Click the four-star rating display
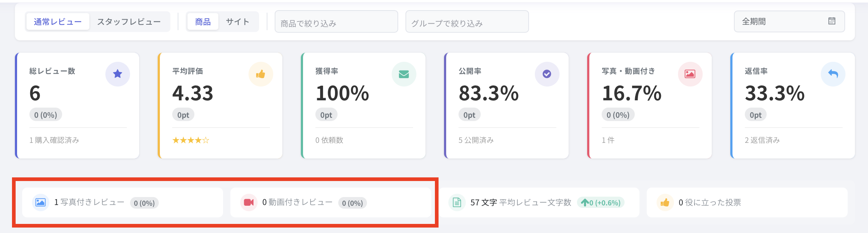Screen dimensions: 868x233 coord(191,140)
